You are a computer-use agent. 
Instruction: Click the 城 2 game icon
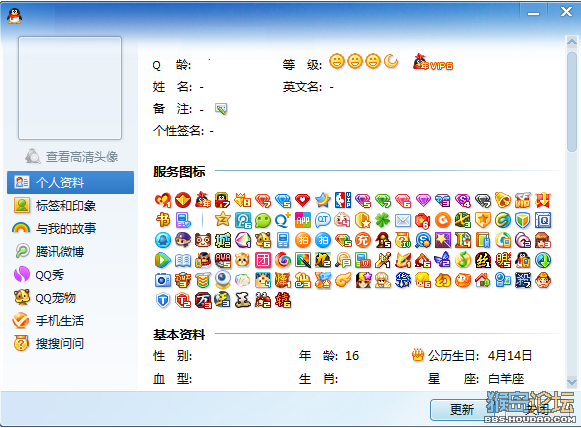click(x=223, y=240)
